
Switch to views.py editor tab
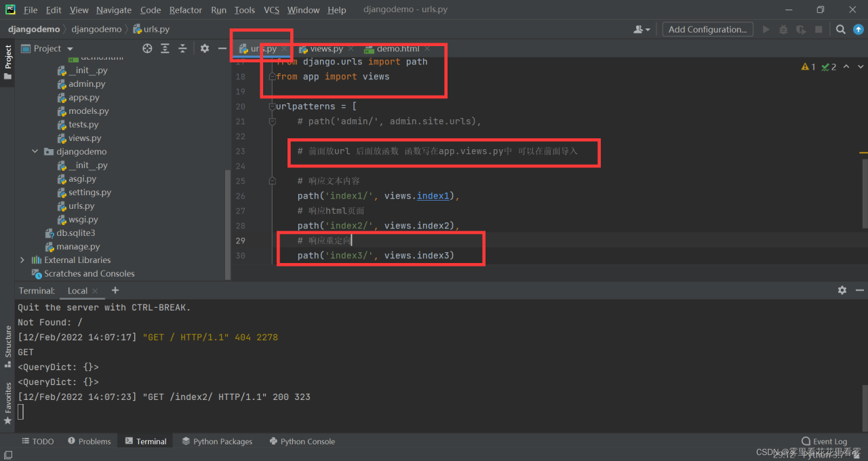(325, 49)
